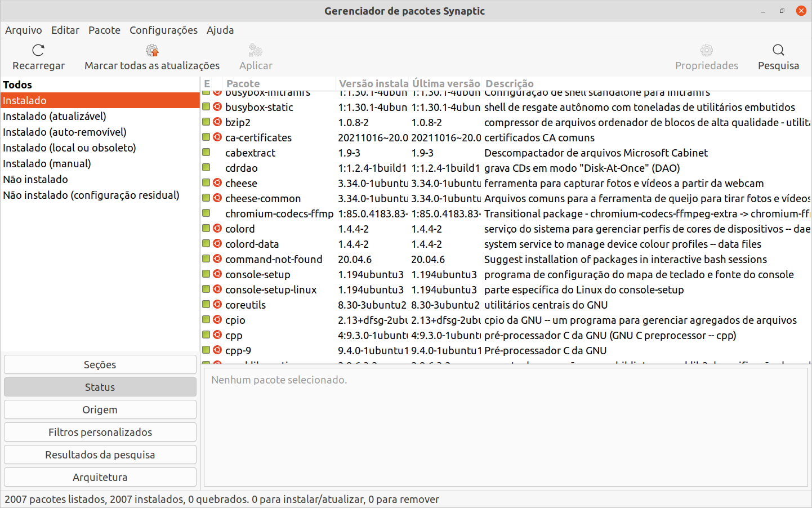812x508 pixels.
Task: Click the Recarregar reload icon
Action: pos(38,50)
